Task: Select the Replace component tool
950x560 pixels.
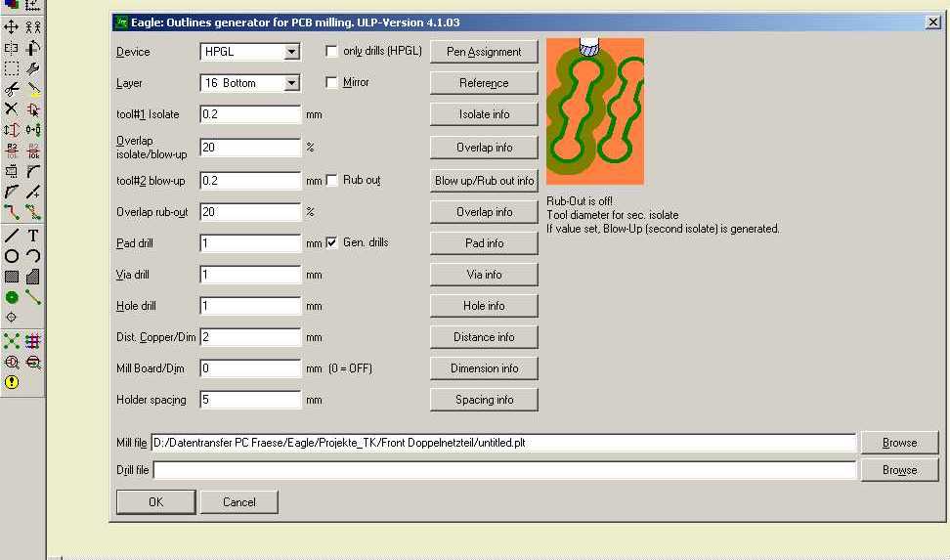Action: pos(33,130)
